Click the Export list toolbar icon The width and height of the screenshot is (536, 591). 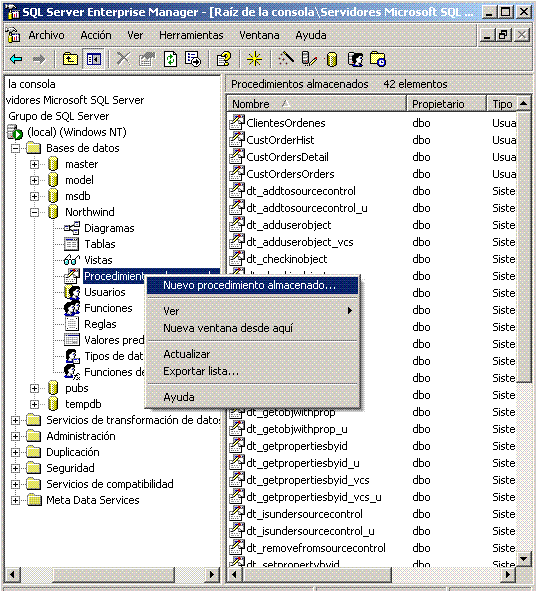click(193, 59)
